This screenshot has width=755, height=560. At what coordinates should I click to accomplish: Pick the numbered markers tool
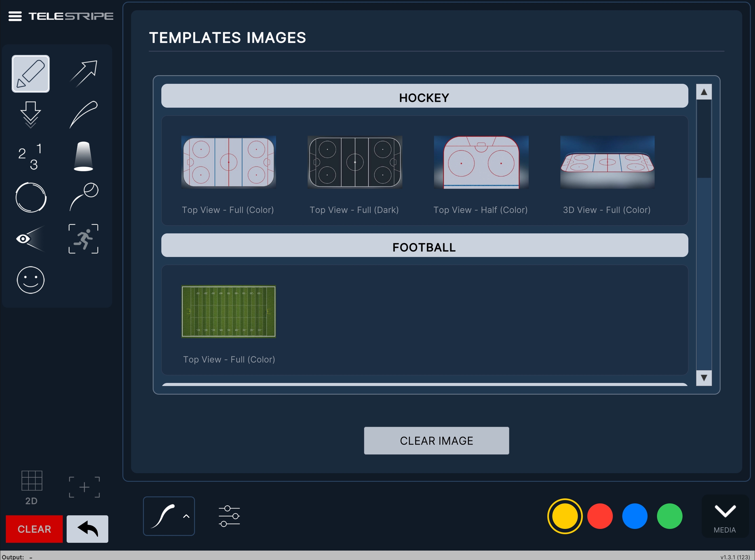30,156
